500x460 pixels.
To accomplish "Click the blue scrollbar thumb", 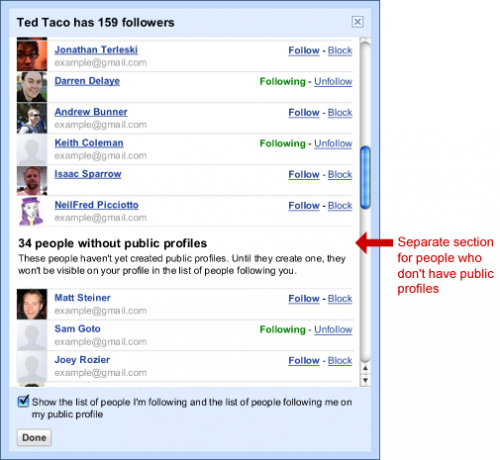I will point(365,177).
